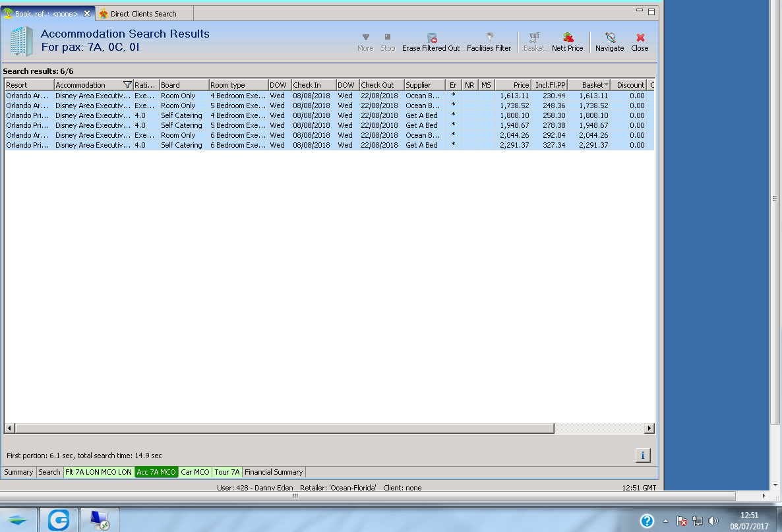Click the blue help icon in the tray
This screenshot has width=782, height=532.
click(647, 521)
